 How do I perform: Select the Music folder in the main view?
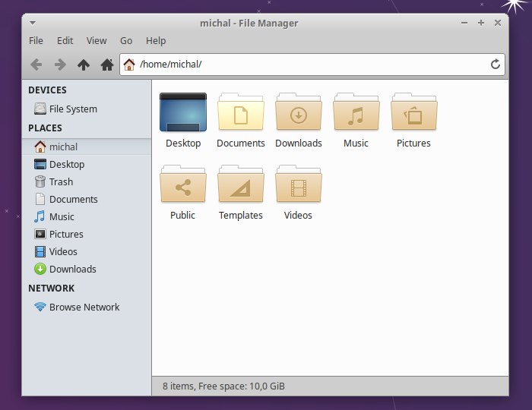coord(356,112)
